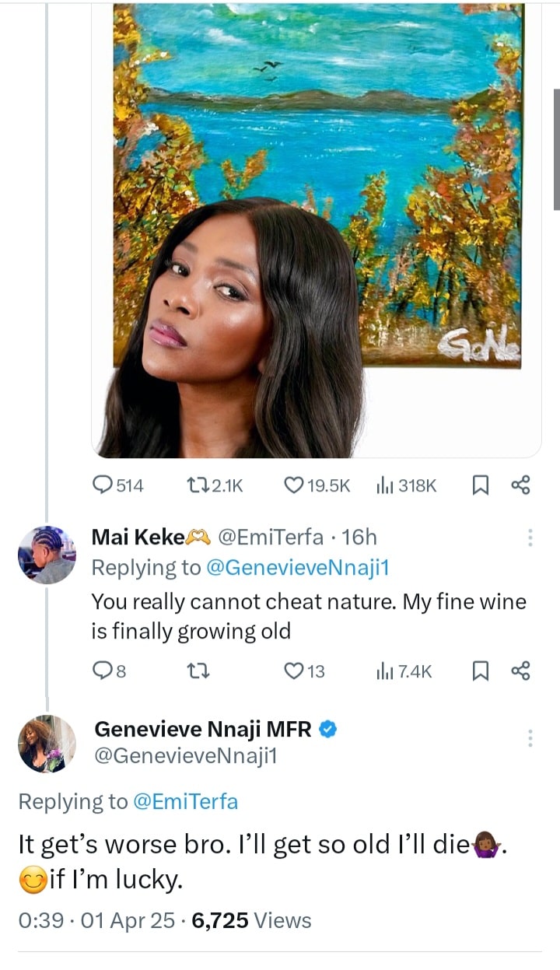Open Mai Keke's profile picture
560x970 pixels.
click(47, 555)
